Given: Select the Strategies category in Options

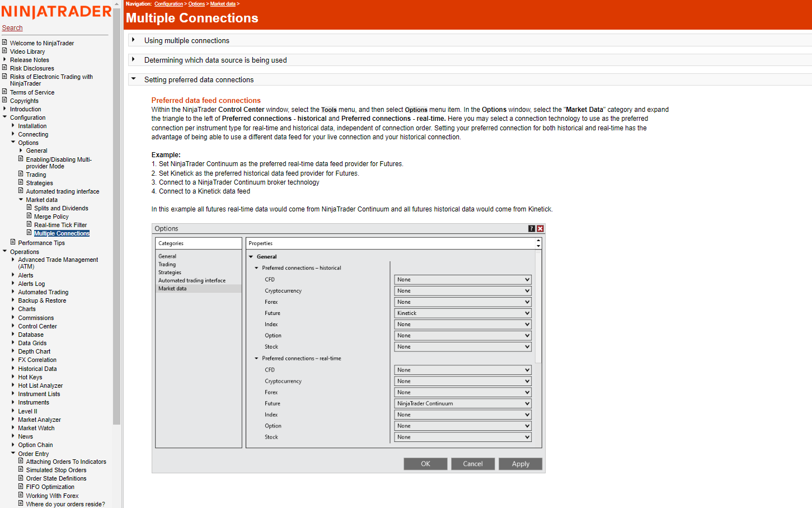Looking at the screenshot, I should (x=170, y=272).
